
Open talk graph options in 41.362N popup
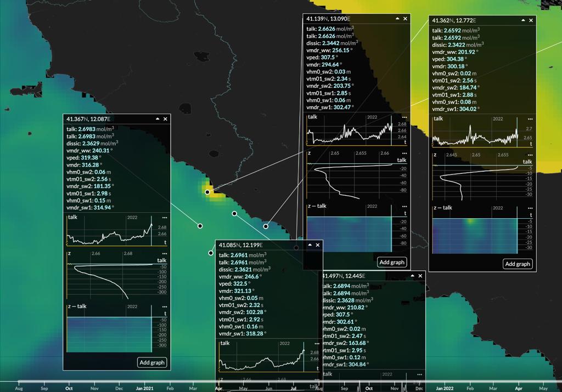coord(530,118)
